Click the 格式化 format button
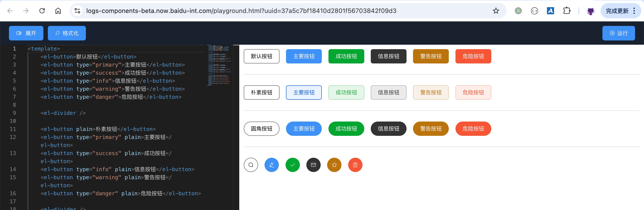This screenshot has height=210, width=644. pyautogui.click(x=67, y=33)
